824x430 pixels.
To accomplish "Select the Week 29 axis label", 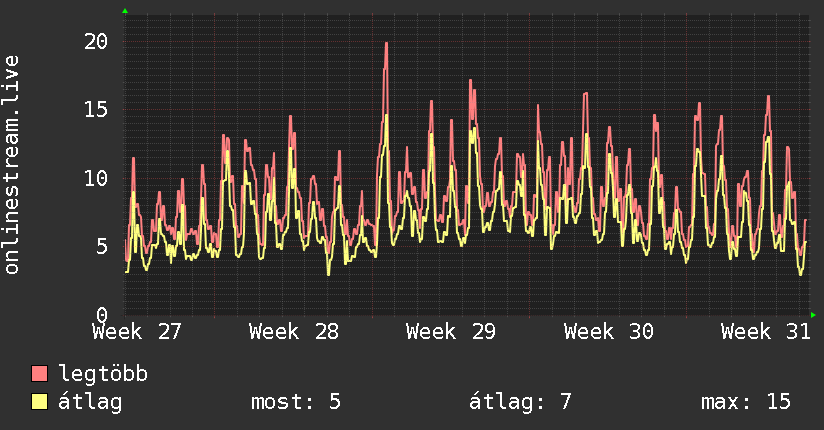I will (x=451, y=332).
